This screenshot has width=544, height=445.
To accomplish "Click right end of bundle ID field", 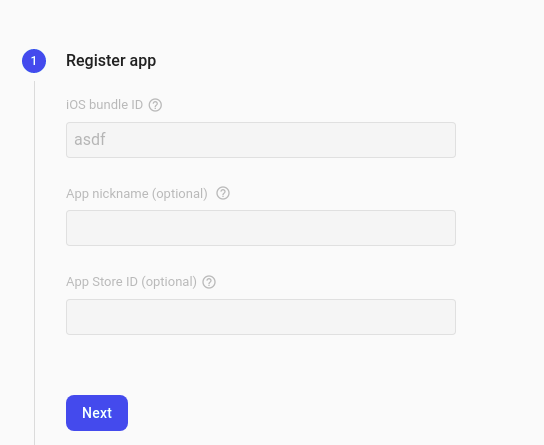I will (x=446, y=140).
